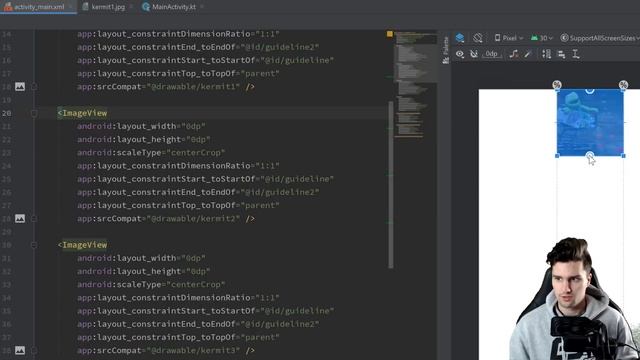Edit the 0dp default margins field
Viewport: 640px width, 360px height.
click(491, 54)
